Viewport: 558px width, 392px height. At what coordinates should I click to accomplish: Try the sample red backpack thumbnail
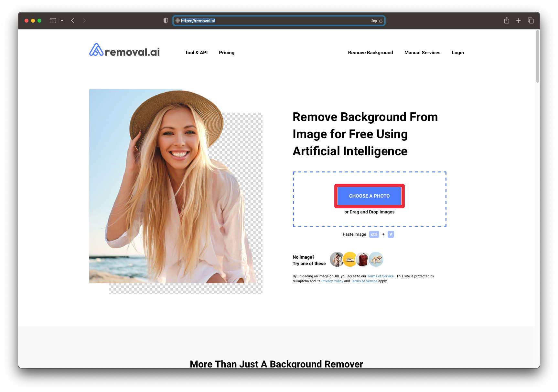363,259
